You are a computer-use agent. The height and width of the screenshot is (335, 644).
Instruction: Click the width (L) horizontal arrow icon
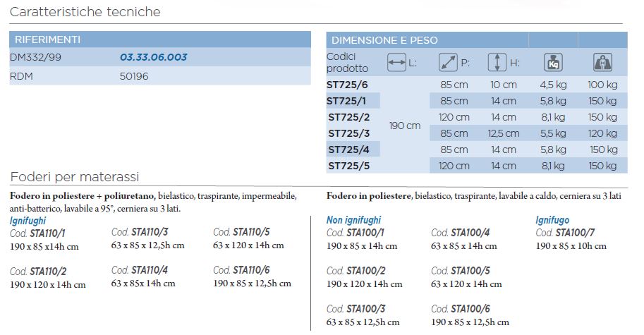tap(396, 63)
